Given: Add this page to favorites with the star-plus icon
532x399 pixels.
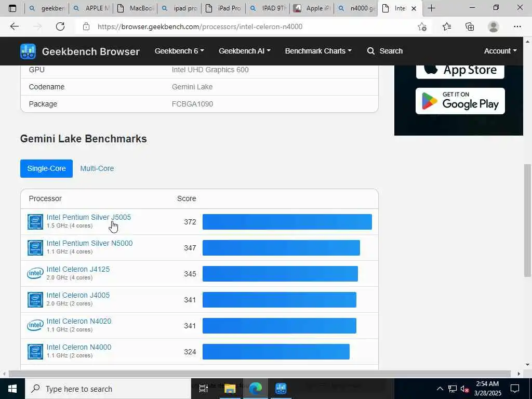Looking at the screenshot, I should click(x=422, y=26).
